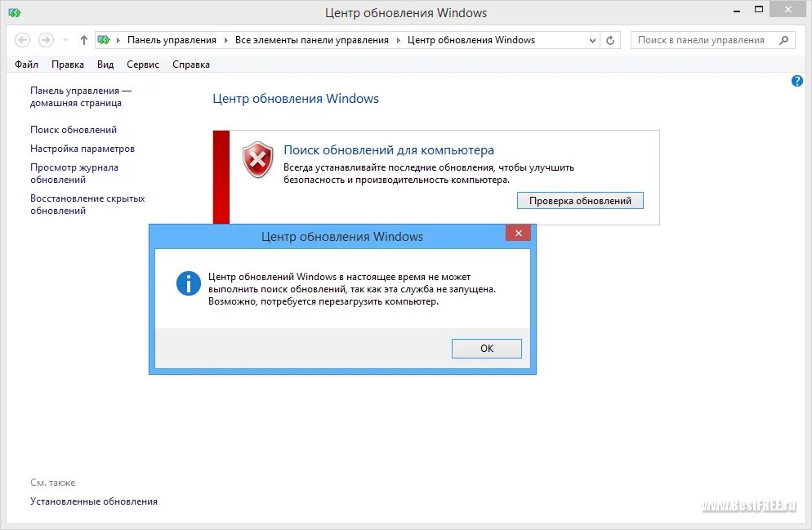Open the Справка menu
Viewport: 812px width, 530px height.
[191, 65]
